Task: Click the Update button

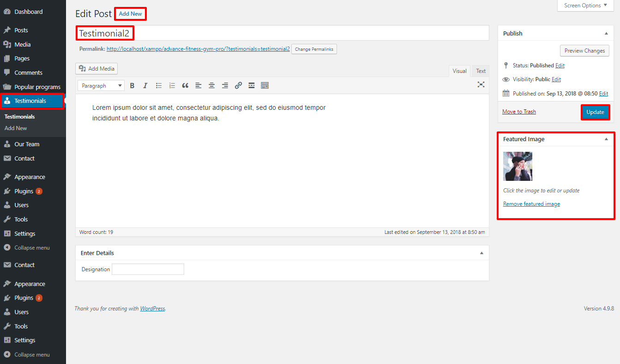Action: click(x=595, y=112)
